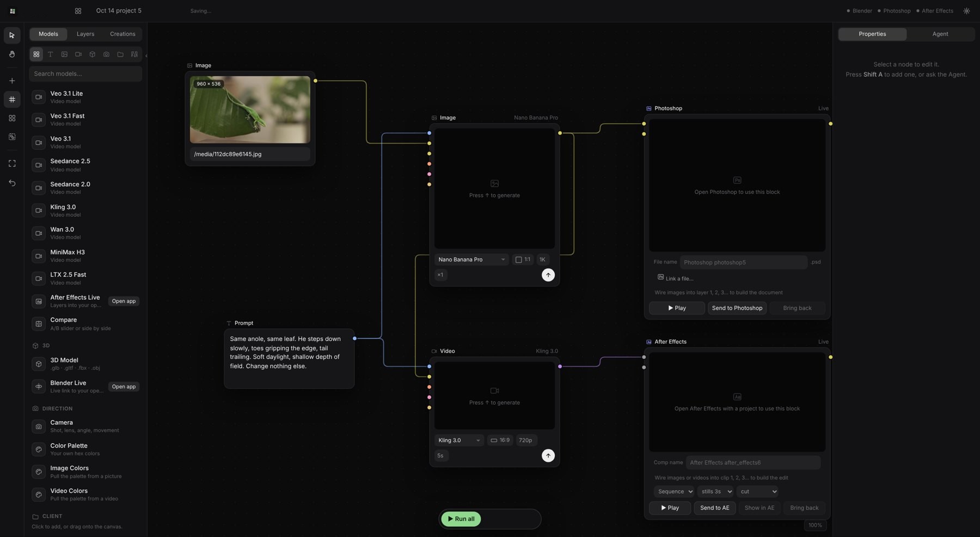Open the cut transition dropdown

pos(757,492)
